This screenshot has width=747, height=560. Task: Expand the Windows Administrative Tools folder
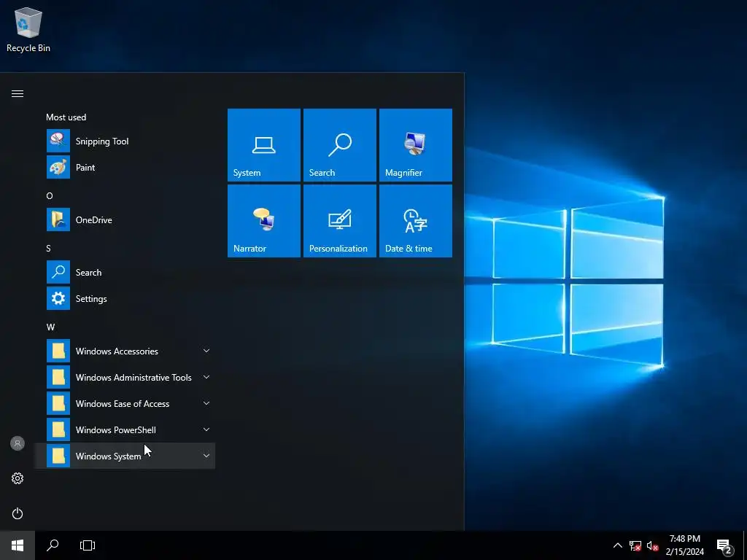tap(125, 377)
